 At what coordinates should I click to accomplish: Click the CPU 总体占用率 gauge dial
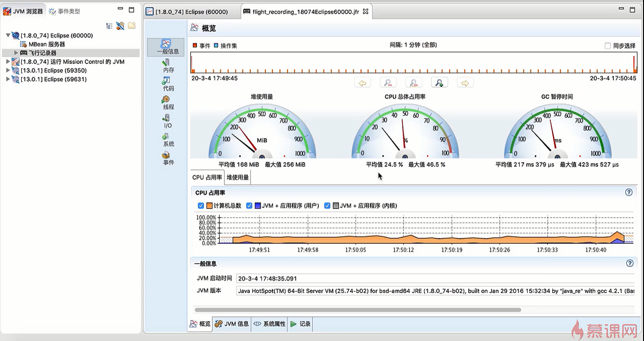(405, 131)
